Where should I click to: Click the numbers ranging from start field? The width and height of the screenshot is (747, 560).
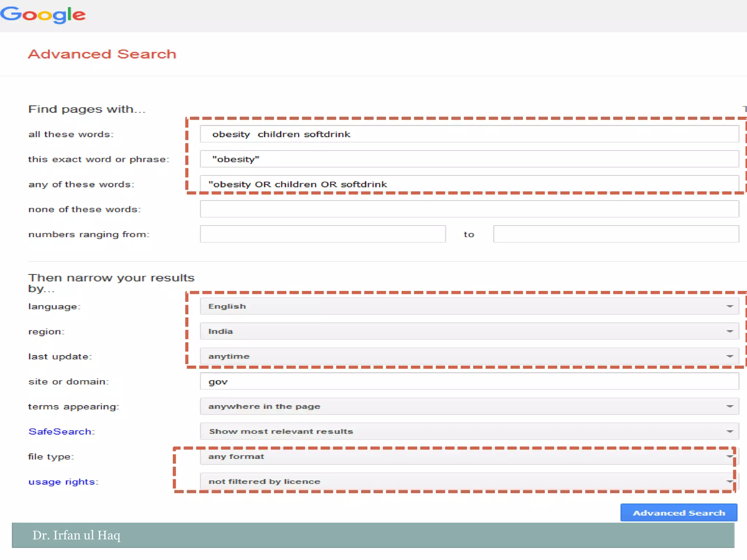click(322, 234)
